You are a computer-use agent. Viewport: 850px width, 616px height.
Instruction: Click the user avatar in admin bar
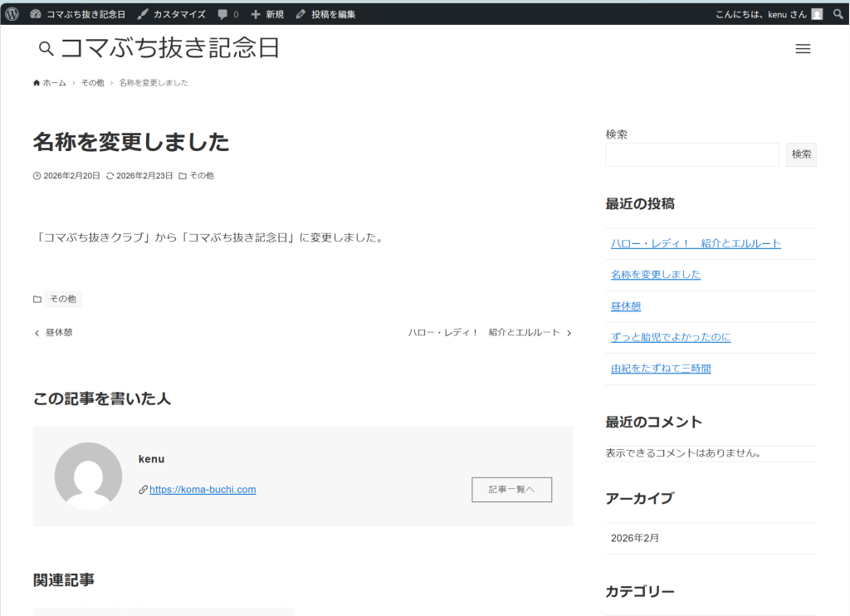(817, 13)
